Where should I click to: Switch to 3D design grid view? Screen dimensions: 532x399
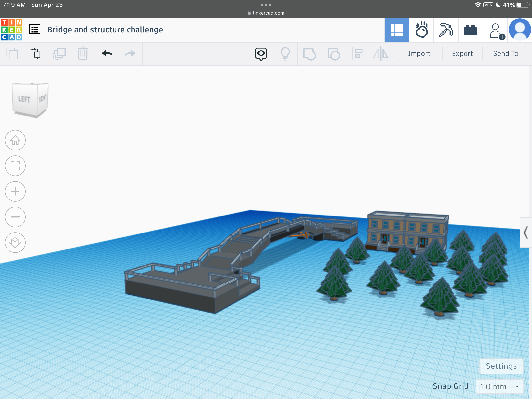(397, 30)
